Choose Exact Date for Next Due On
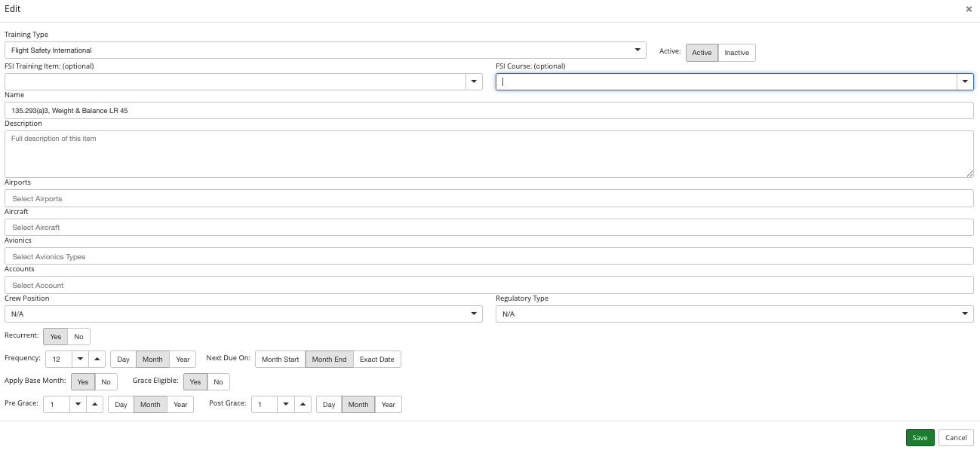Image resolution: width=980 pixels, height=453 pixels. pyautogui.click(x=376, y=360)
